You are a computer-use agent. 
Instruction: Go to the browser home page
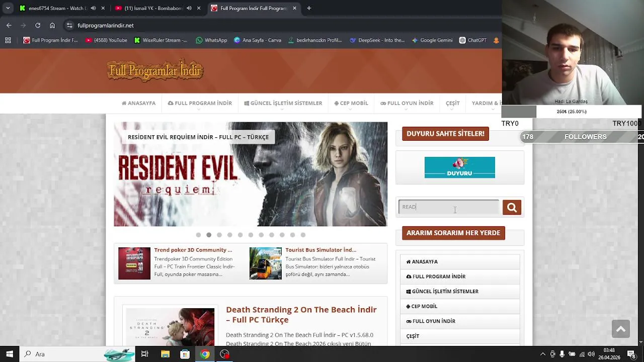pyautogui.click(x=52, y=25)
